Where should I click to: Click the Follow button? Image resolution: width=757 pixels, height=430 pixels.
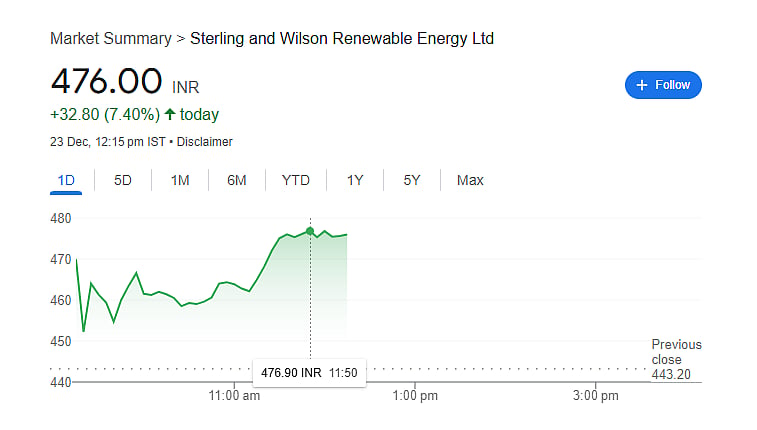pos(663,85)
